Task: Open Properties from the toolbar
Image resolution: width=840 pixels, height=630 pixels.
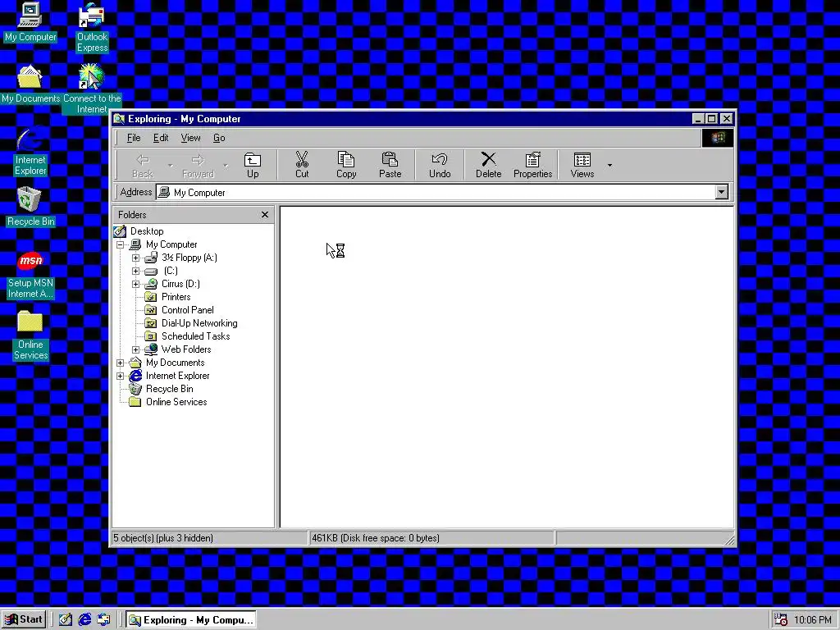Action: tap(532, 165)
